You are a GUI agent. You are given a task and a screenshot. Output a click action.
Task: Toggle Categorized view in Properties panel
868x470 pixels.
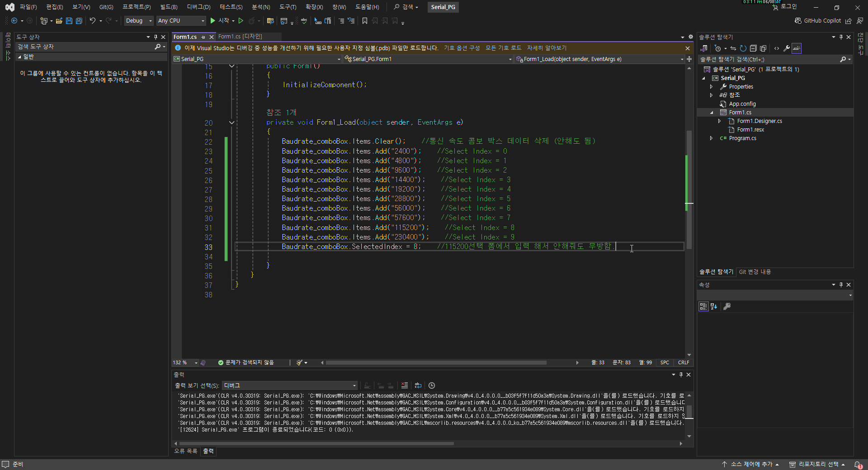[703, 306]
